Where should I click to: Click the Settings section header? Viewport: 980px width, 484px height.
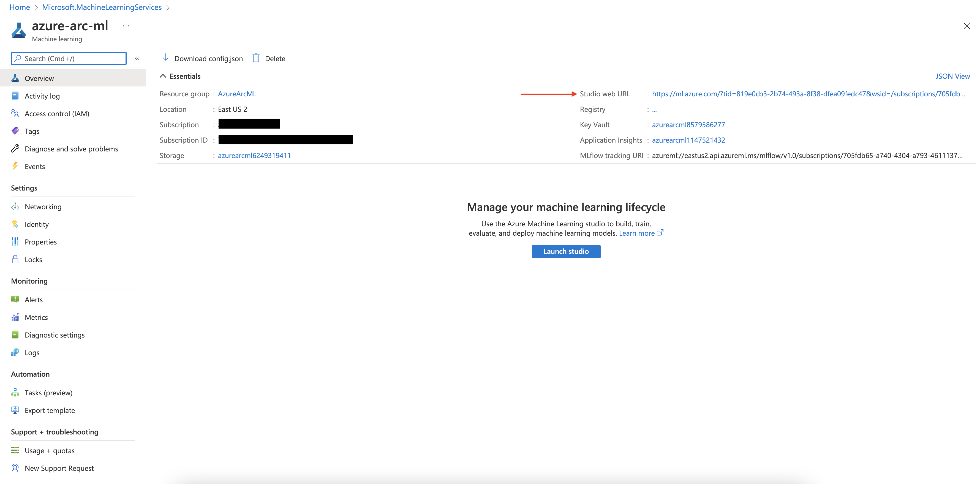24,188
